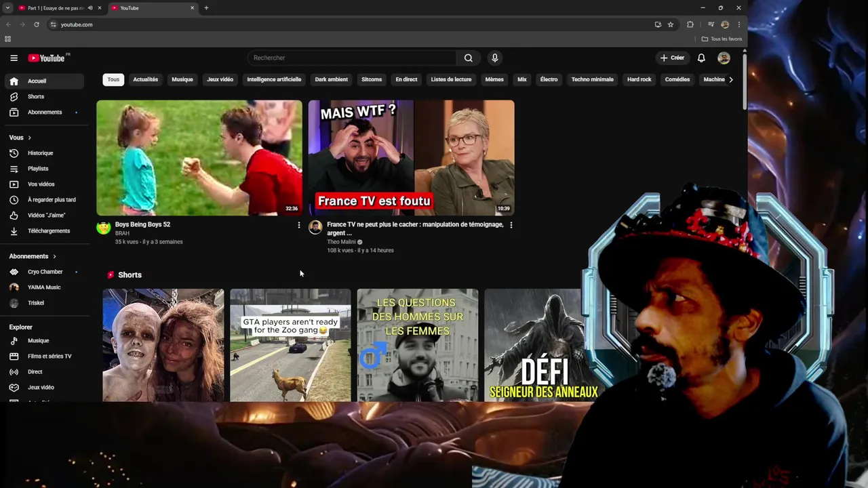This screenshot has height=488, width=868.
Task: Bookmark this page with the star icon
Action: [671, 24]
